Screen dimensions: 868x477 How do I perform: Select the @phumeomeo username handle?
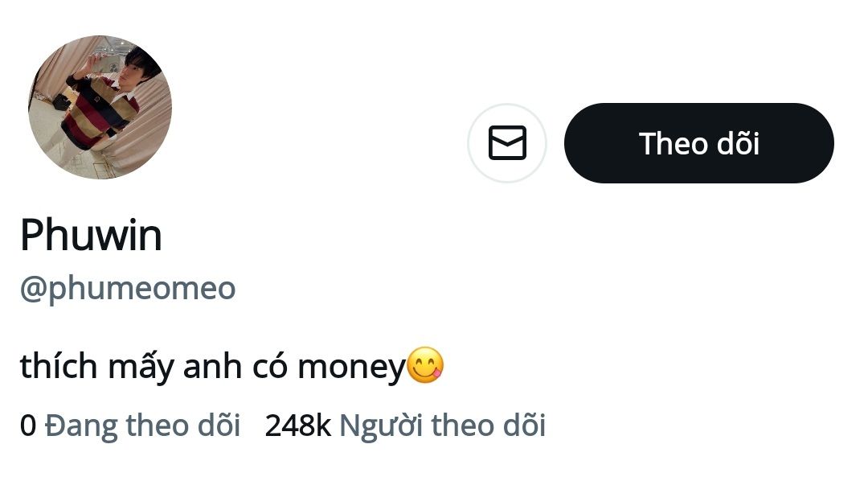127,289
